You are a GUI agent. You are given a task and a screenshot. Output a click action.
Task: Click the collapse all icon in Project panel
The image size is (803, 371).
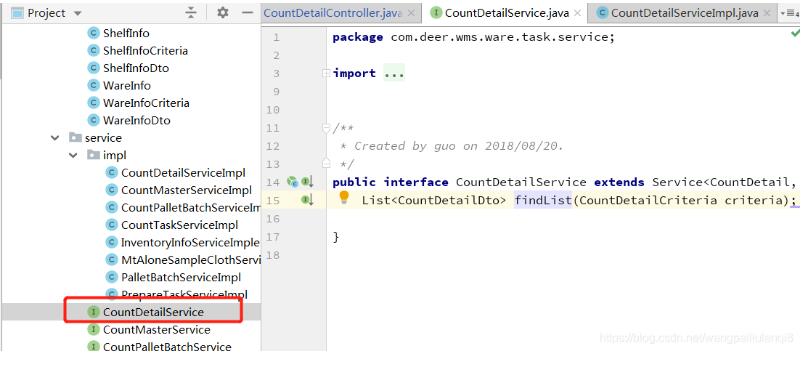[191, 13]
